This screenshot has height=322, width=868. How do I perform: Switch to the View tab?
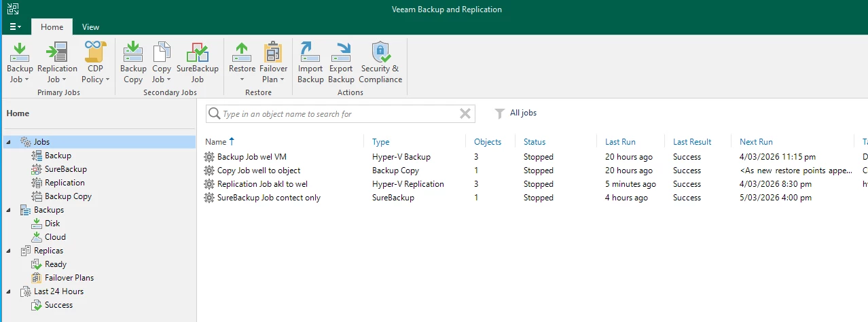(x=90, y=27)
